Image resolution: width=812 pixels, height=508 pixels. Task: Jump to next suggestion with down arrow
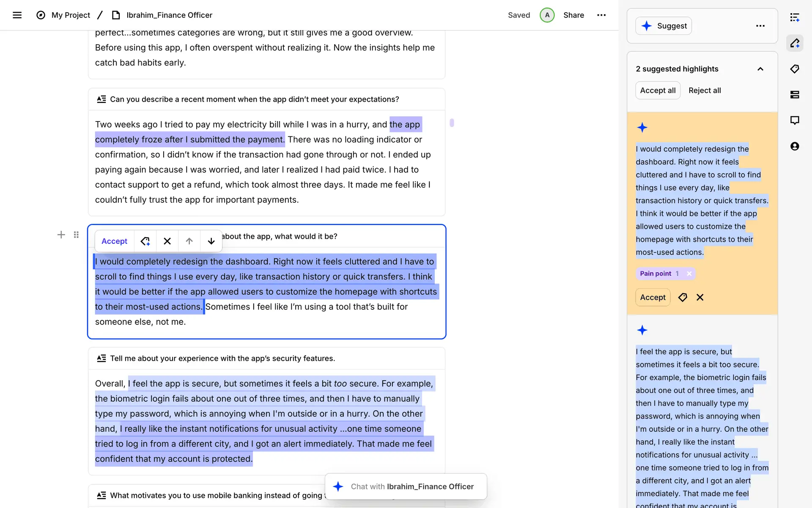pyautogui.click(x=211, y=241)
